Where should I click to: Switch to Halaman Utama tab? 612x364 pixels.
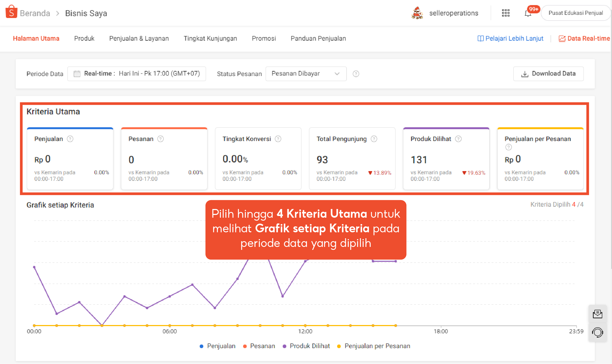pos(36,39)
